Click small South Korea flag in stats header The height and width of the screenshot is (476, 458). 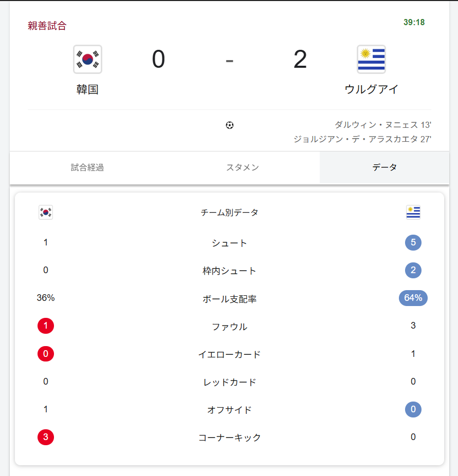(x=46, y=212)
